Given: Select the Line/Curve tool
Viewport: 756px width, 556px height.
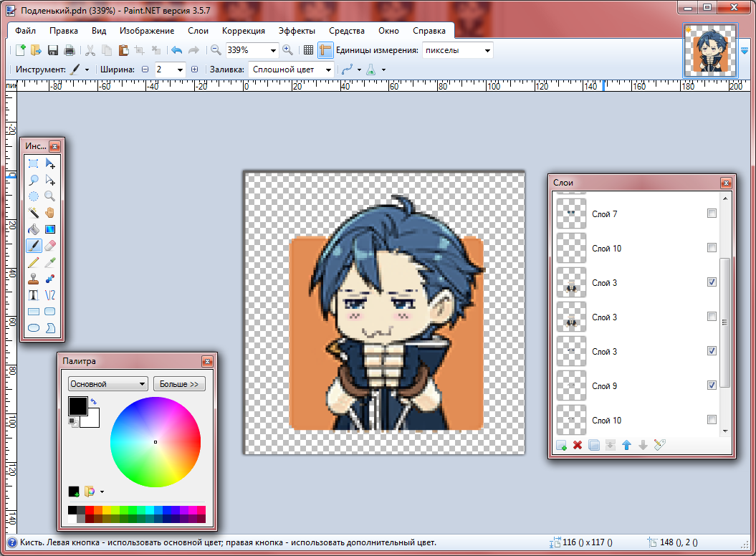Looking at the screenshot, I should [49, 295].
